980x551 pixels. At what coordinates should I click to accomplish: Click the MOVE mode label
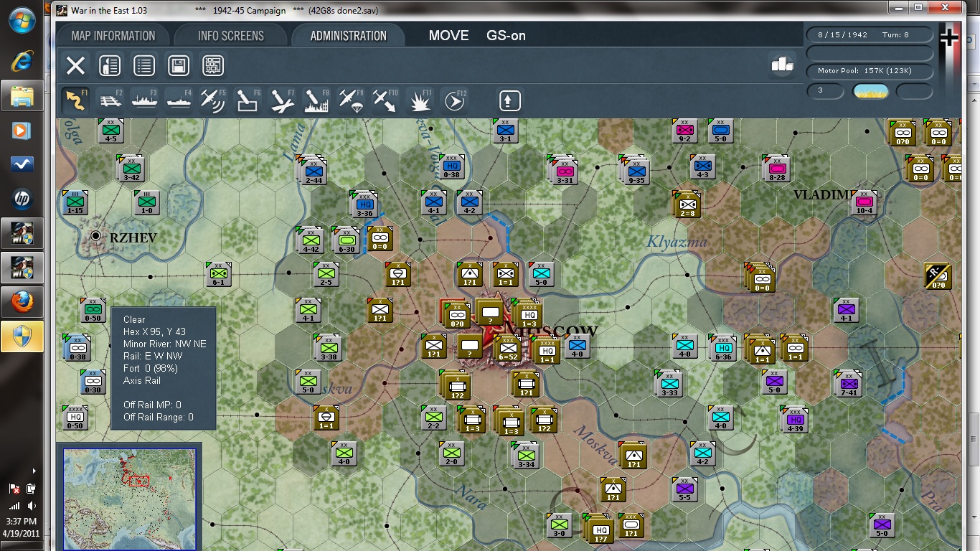point(449,36)
